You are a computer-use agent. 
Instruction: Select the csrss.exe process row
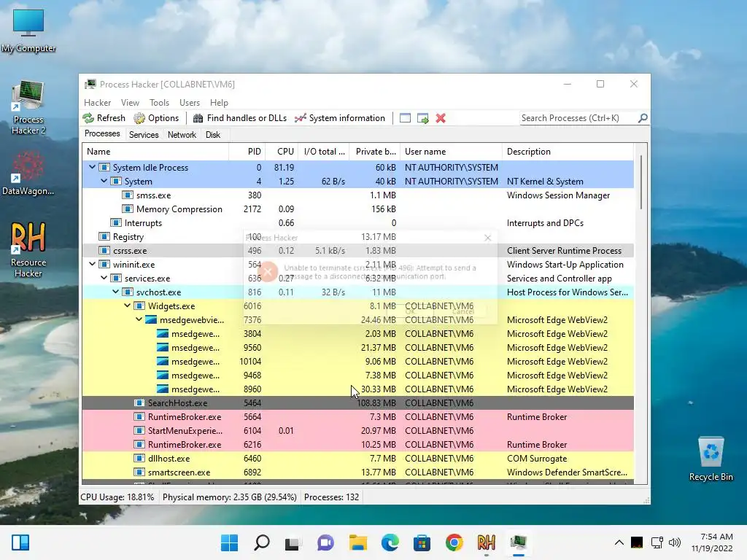357,251
